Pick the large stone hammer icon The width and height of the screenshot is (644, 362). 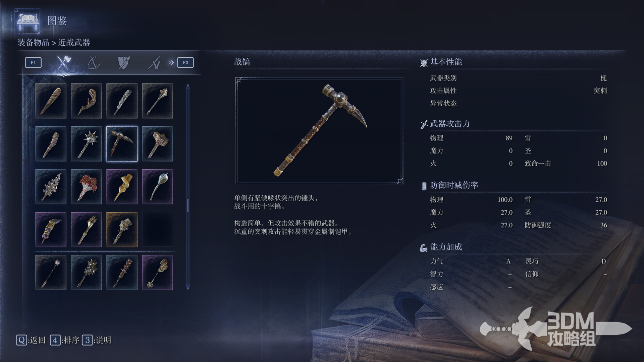click(158, 144)
